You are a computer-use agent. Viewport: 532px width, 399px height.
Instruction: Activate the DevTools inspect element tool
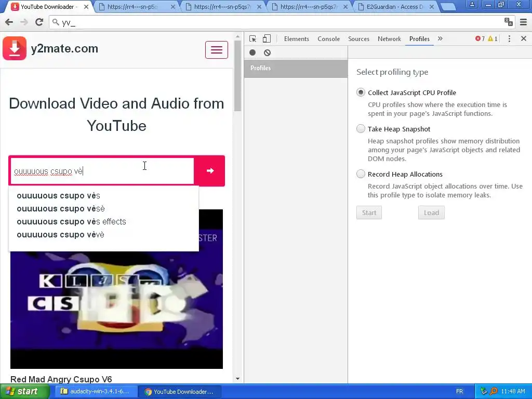click(253, 38)
